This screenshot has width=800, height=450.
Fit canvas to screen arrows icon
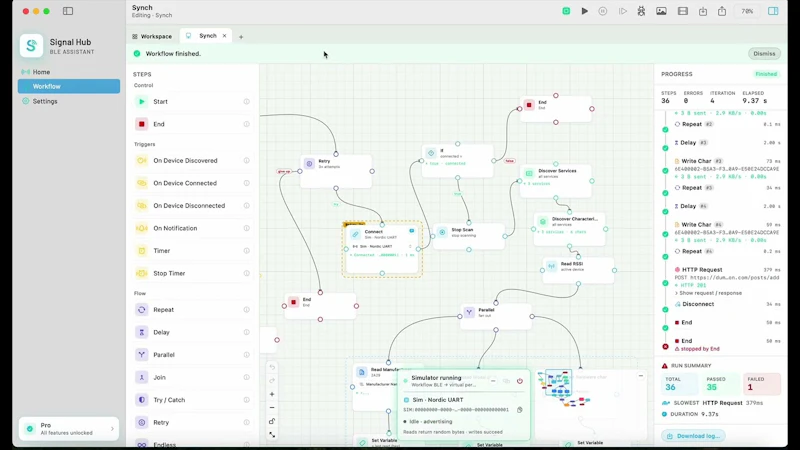click(x=272, y=435)
